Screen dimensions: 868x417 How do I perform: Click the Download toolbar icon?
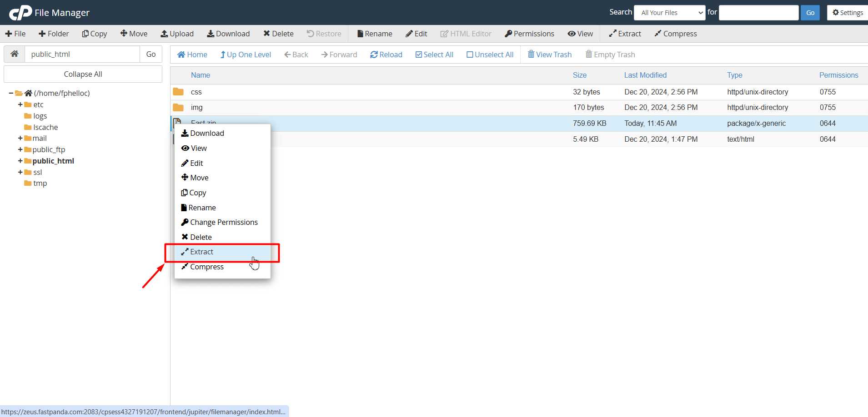(228, 34)
